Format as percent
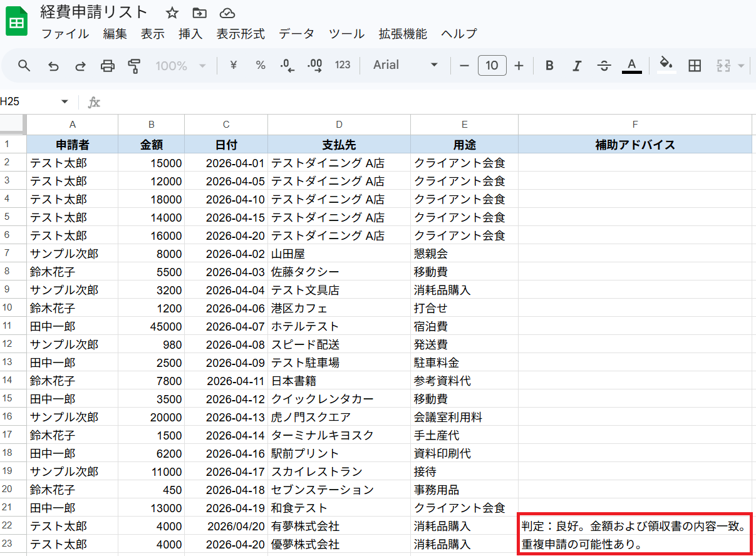Viewport: 756px width, 556px height. click(261, 65)
